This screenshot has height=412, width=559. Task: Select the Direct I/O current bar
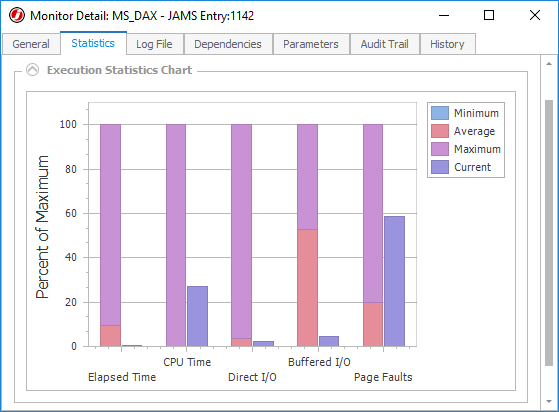point(263,344)
